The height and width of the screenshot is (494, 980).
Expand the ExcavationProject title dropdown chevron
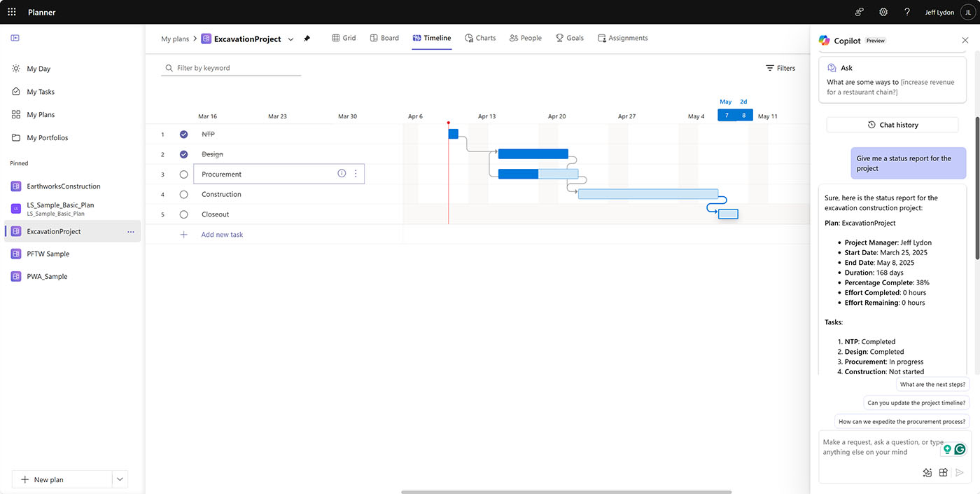click(290, 39)
